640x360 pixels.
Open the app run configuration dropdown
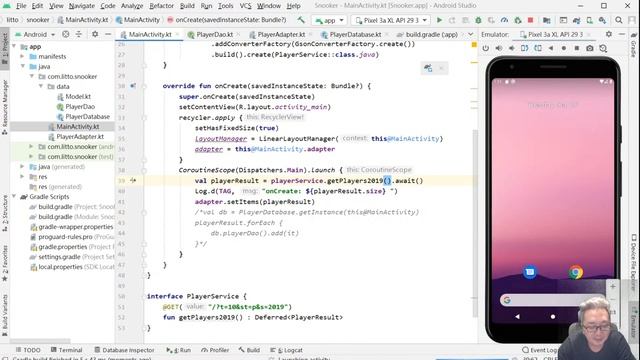[330, 20]
